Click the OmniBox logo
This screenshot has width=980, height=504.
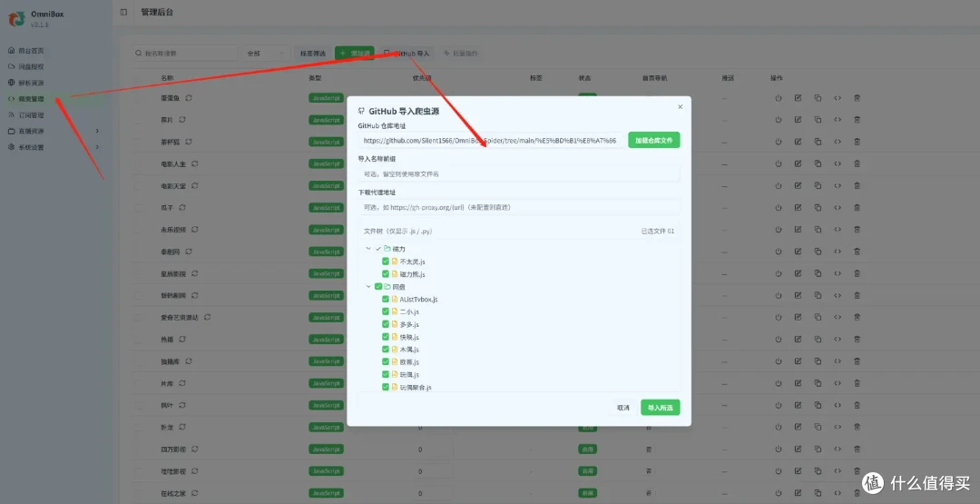tap(16, 18)
